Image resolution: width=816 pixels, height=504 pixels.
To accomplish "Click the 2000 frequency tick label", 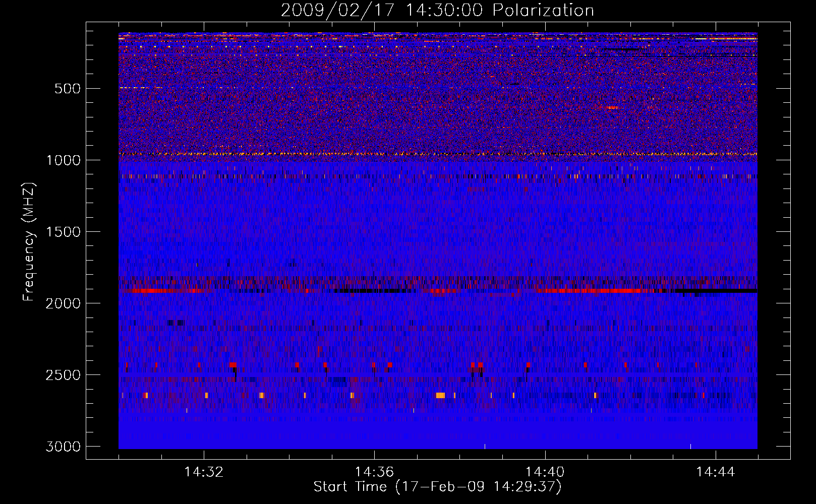I will pos(63,303).
